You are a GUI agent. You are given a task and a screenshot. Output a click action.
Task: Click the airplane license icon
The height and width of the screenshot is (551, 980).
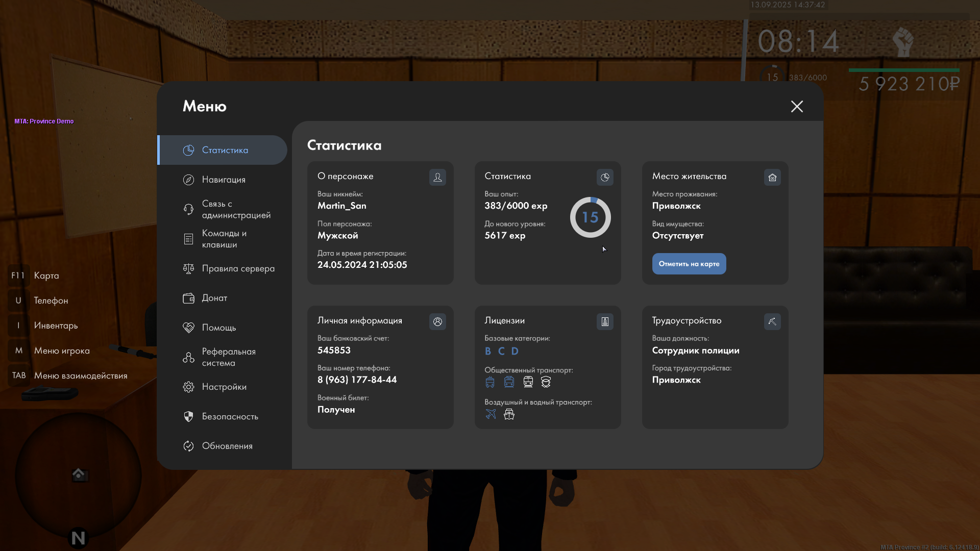click(491, 414)
